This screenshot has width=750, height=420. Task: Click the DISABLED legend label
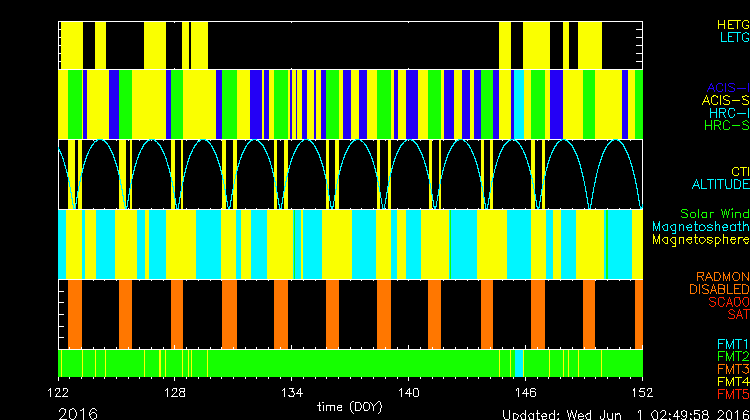click(x=717, y=289)
